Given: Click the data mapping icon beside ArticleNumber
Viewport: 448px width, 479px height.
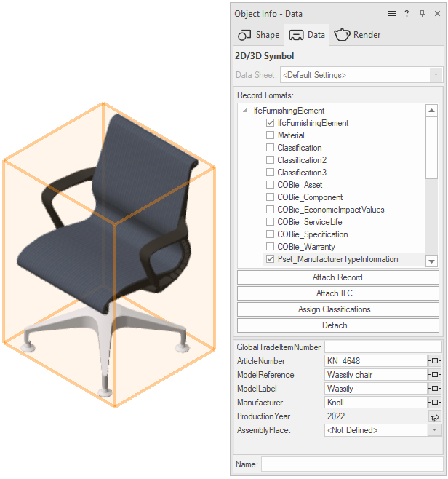Looking at the screenshot, I should [x=434, y=361].
